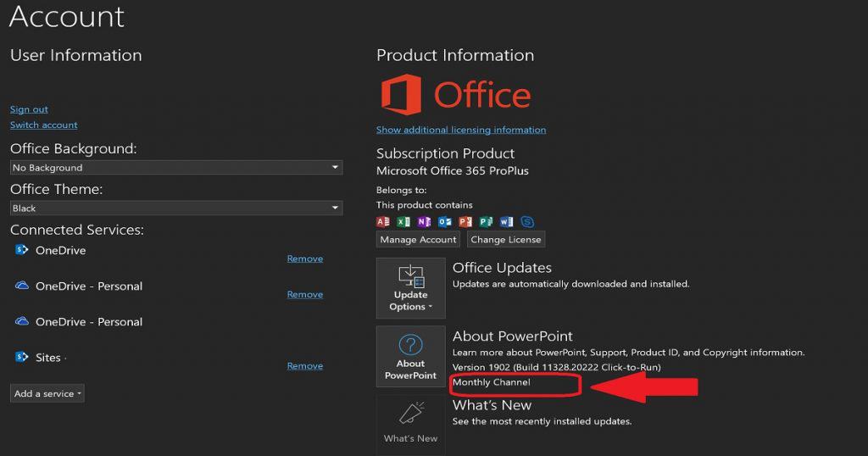Expand the Add a service menu
This screenshot has width=868, height=456.
47,393
